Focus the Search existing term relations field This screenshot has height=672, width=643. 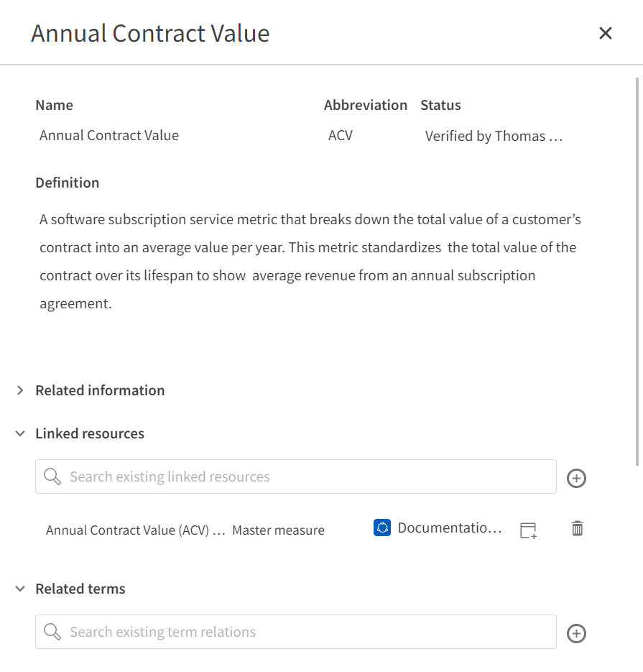click(287, 632)
